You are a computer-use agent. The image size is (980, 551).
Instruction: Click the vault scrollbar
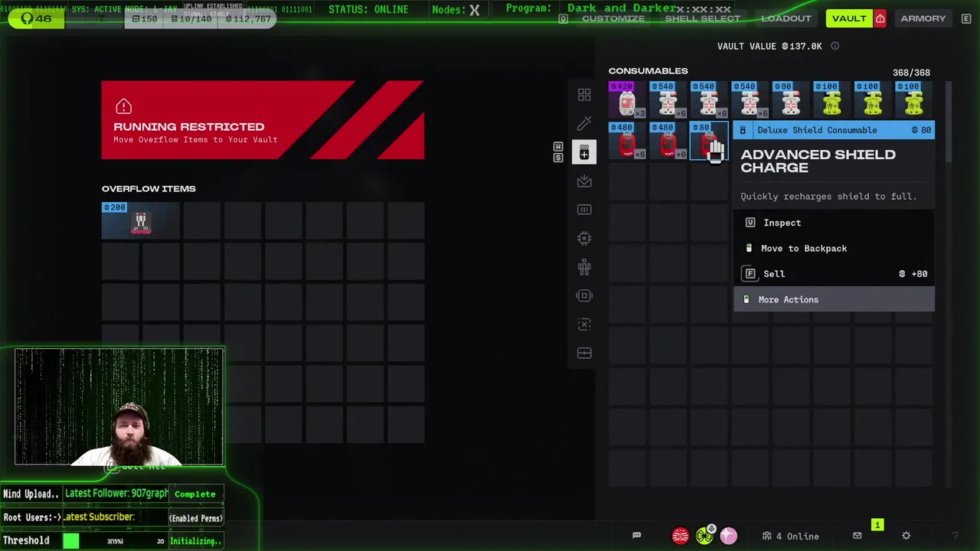point(949,122)
